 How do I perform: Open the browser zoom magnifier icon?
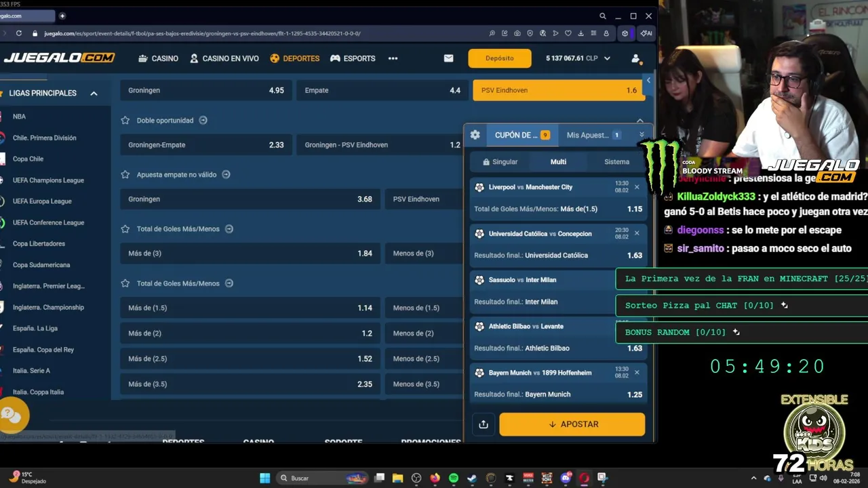click(x=492, y=33)
